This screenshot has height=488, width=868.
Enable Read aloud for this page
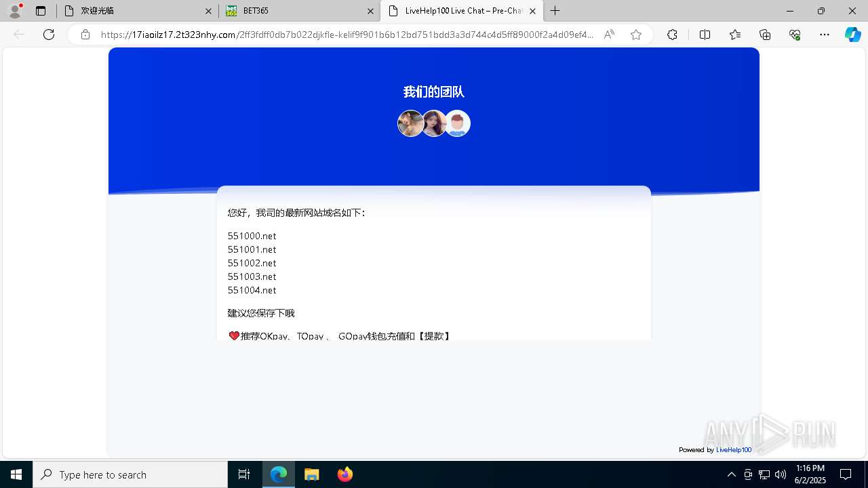[x=609, y=35]
